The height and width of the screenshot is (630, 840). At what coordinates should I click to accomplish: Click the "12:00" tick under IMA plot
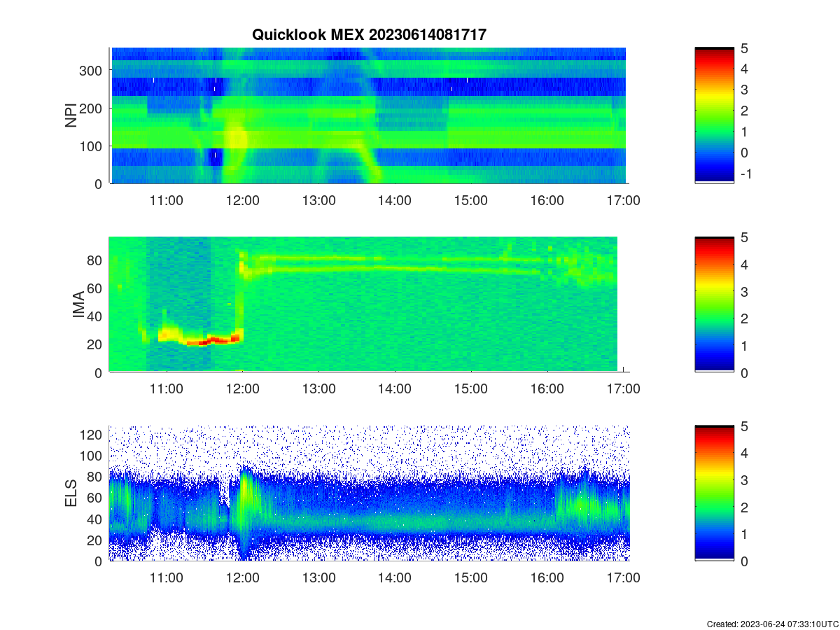pyautogui.click(x=243, y=389)
